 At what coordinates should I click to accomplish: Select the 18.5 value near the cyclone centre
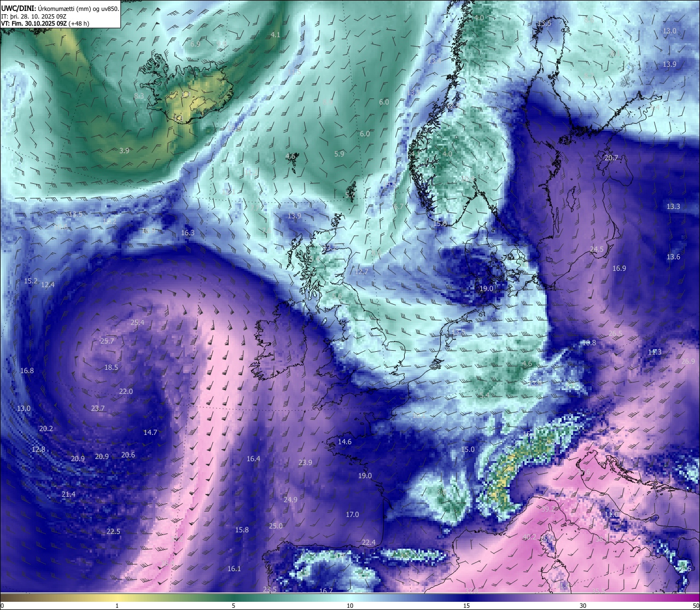[x=111, y=367]
